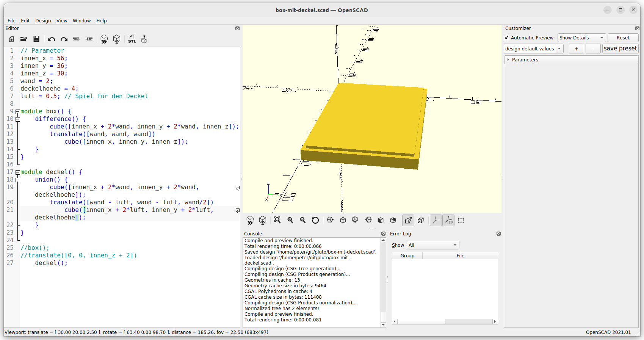The width and height of the screenshot is (644, 340).
Task: Remove the preset with the - button
Action: [x=593, y=49]
